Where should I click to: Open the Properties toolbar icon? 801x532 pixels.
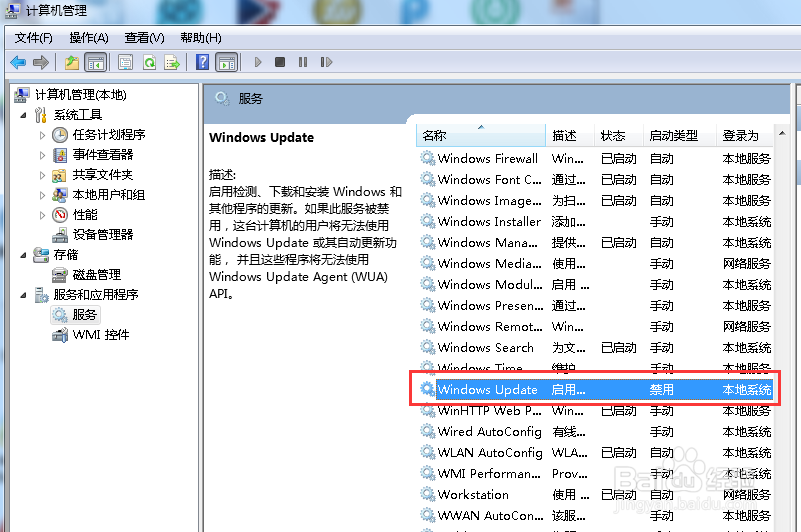click(125, 62)
